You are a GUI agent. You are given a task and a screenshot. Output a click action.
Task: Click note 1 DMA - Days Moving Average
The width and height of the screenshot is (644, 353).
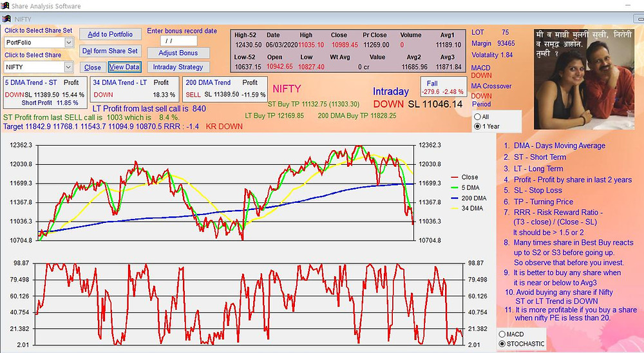coord(554,146)
